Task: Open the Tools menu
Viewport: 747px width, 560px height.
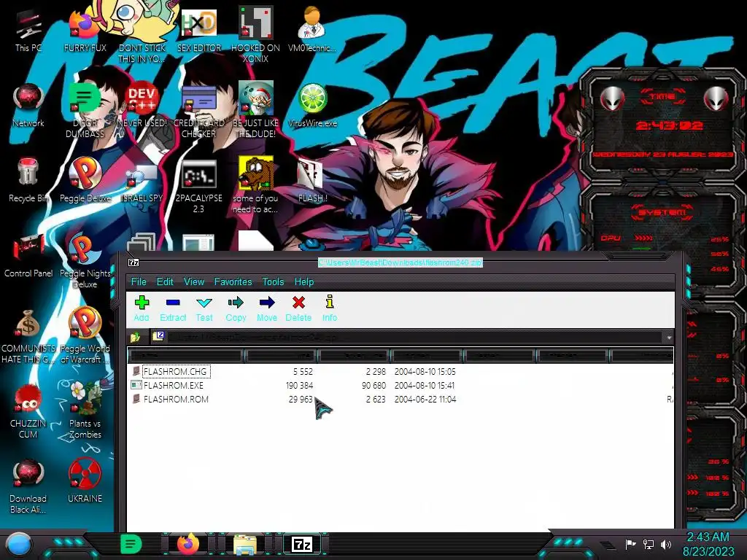Action: pyautogui.click(x=273, y=282)
